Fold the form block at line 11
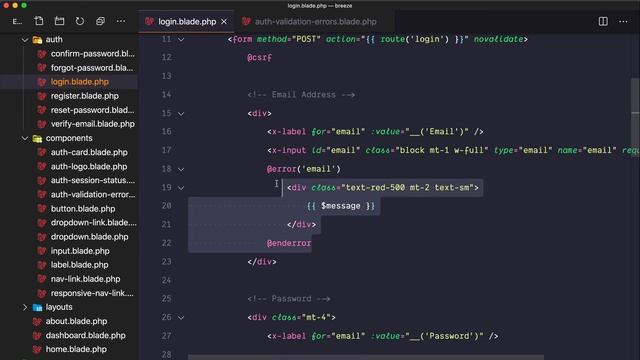Viewport: 640px width, 360px height. point(181,40)
